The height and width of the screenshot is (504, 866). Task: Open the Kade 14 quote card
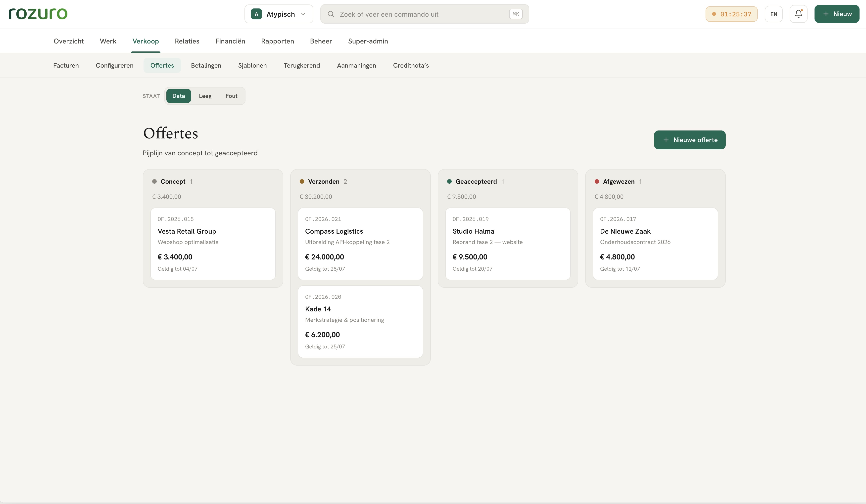click(x=360, y=322)
